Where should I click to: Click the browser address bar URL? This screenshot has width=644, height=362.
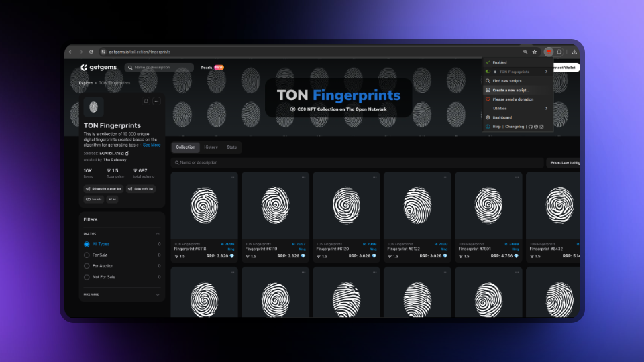140,52
